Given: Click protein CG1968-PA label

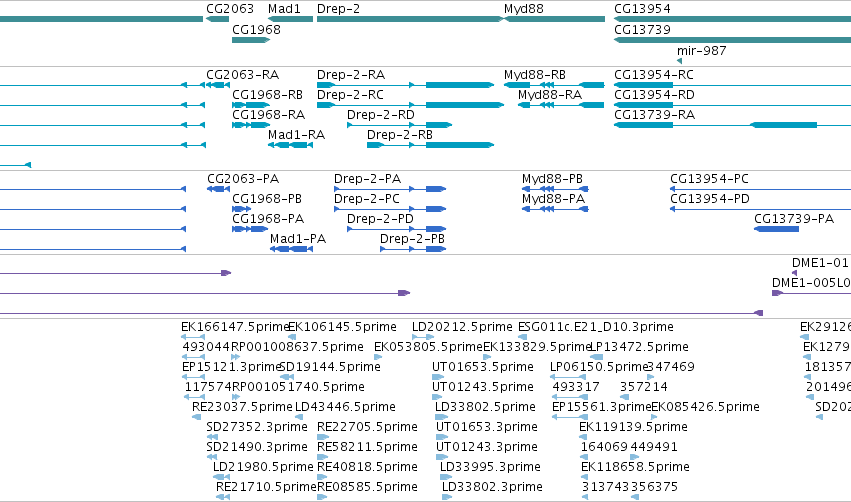Looking at the screenshot, I should (x=268, y=219).
